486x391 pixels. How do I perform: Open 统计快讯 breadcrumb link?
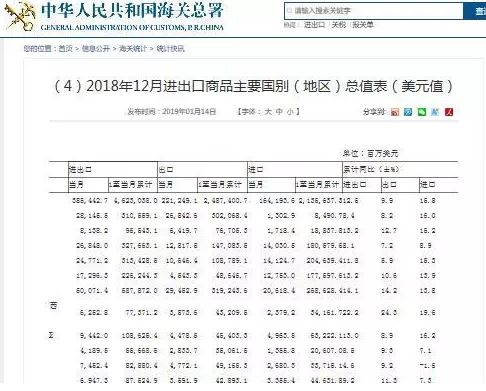point(170,49)
